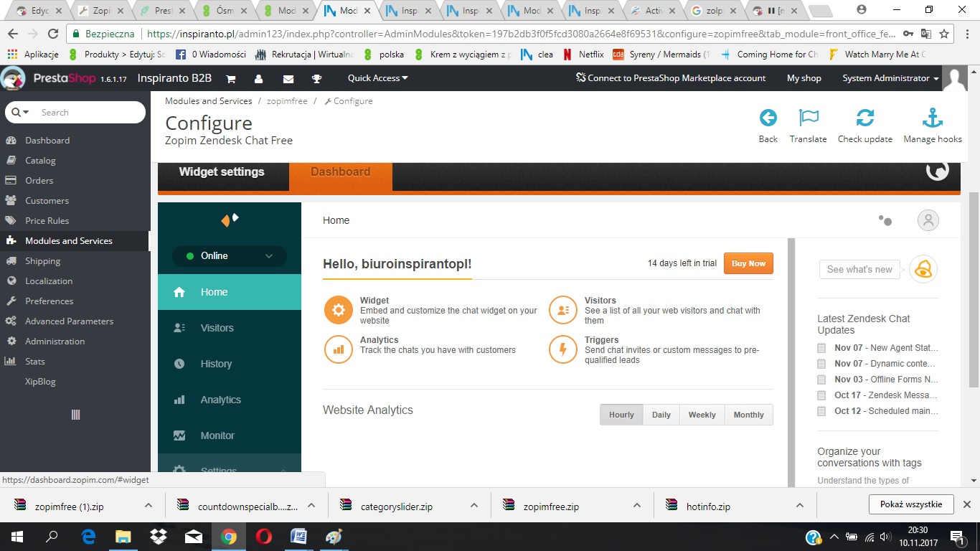Open Microsoft Edge from the taskbar

point(88,537)
